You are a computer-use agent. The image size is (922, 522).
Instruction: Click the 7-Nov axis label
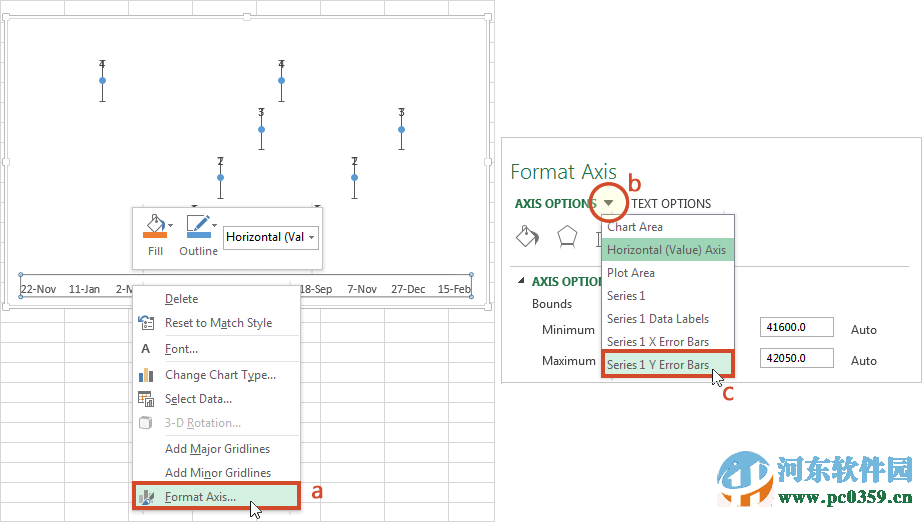[362, 289]
